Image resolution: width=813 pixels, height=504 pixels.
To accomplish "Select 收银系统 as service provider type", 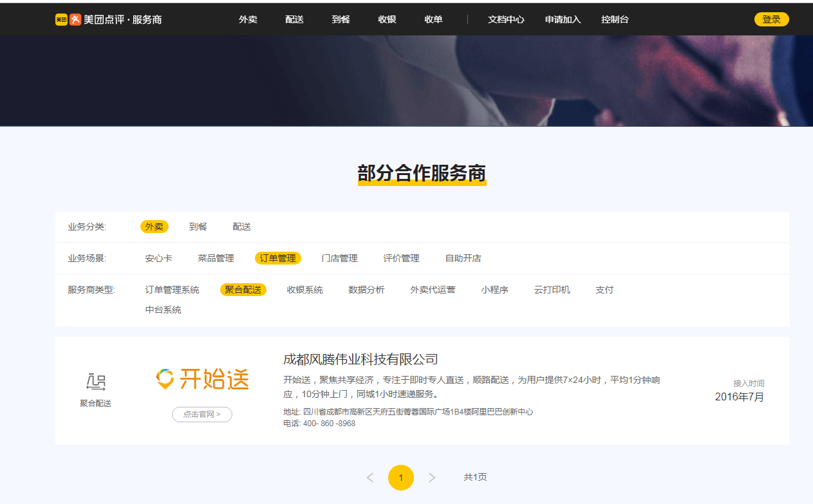I will click(304, 290).
